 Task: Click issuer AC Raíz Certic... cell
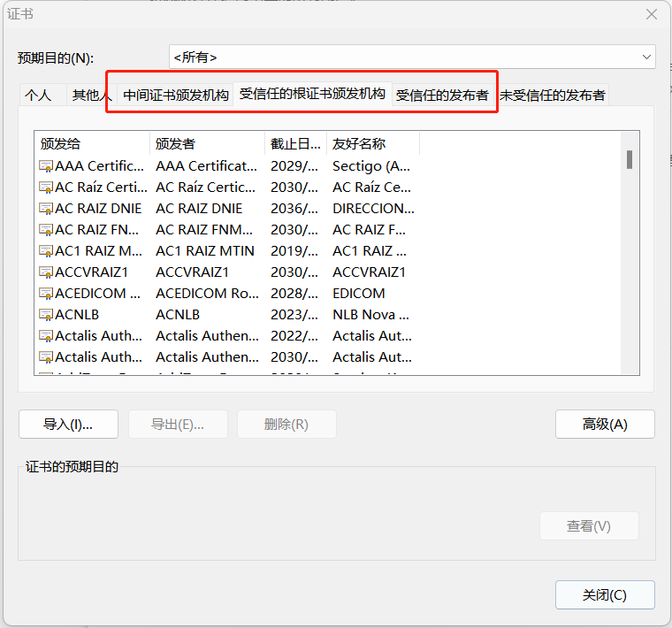click(206, 188)
